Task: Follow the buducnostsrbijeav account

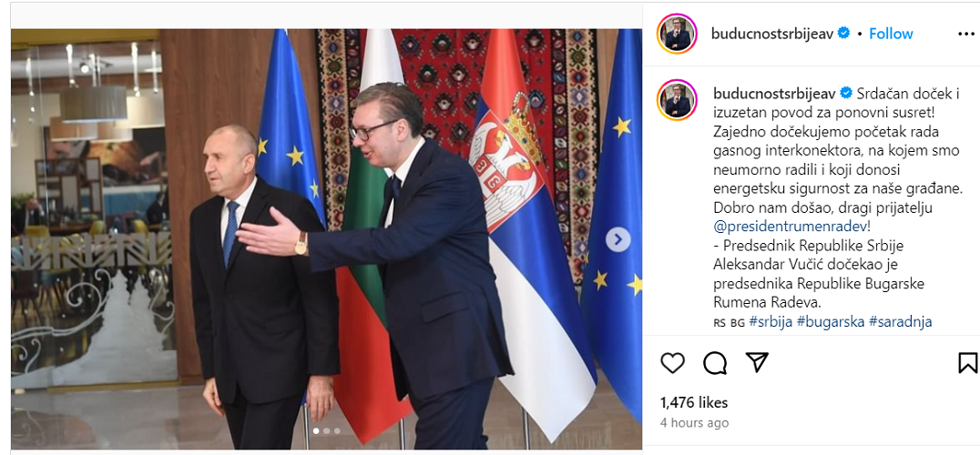Action: point(891,34)
